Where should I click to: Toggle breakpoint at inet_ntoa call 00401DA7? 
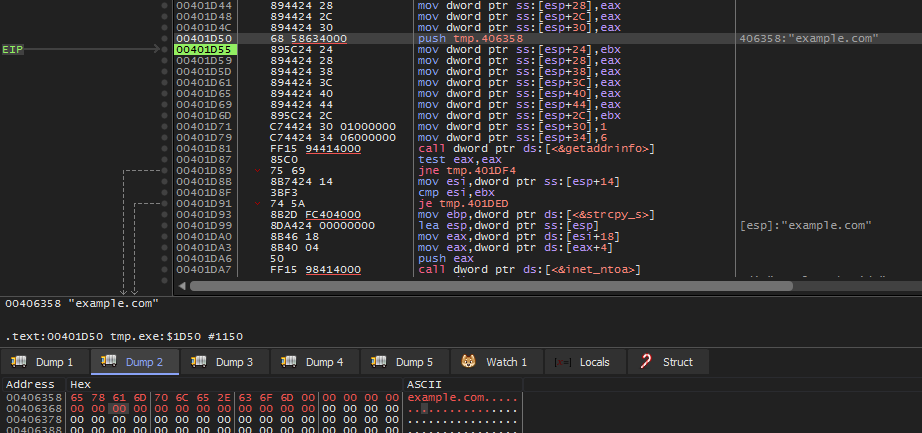click(x=165, y=270)
